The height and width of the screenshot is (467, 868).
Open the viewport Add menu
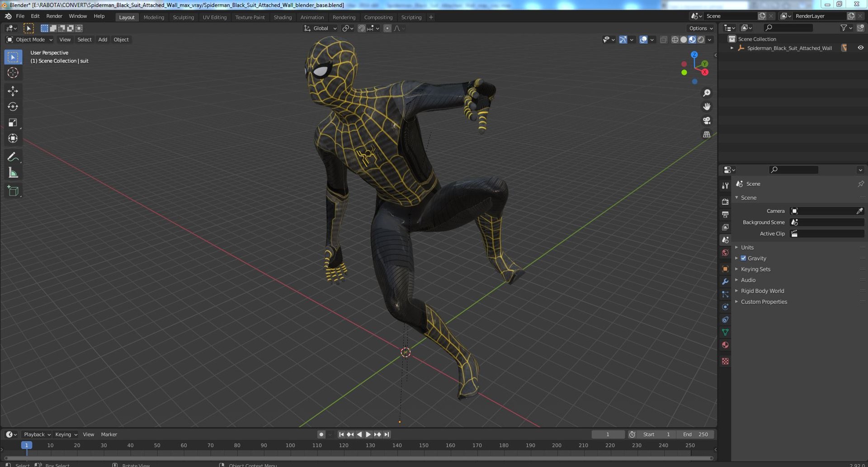(x=103, y=40)
